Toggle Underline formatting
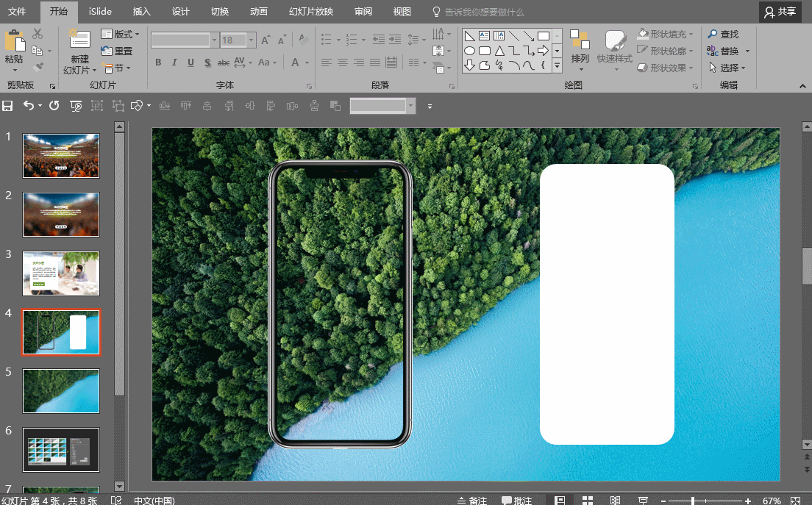Image resolution: width=812 pixels, height=505 pixels. (x=190, y=62)
